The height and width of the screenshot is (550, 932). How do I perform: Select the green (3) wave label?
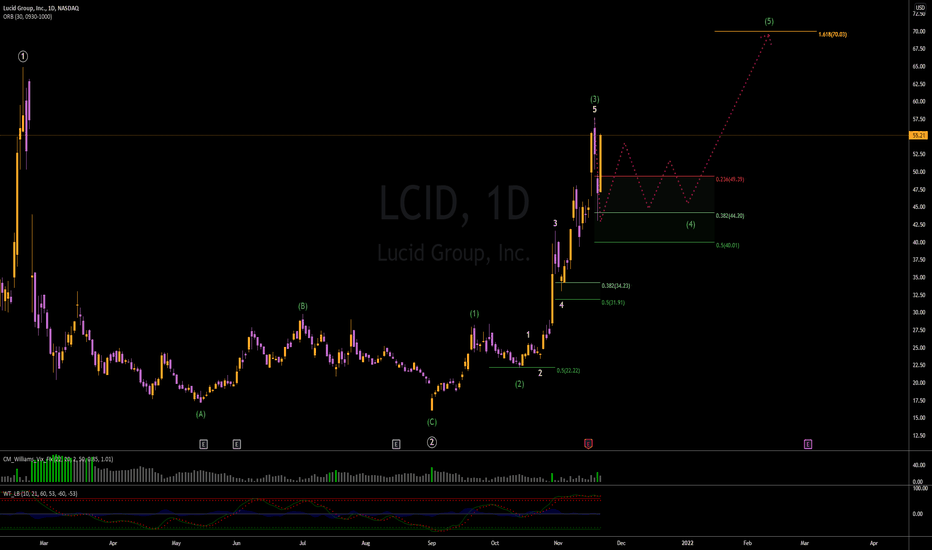pos(594,99)
